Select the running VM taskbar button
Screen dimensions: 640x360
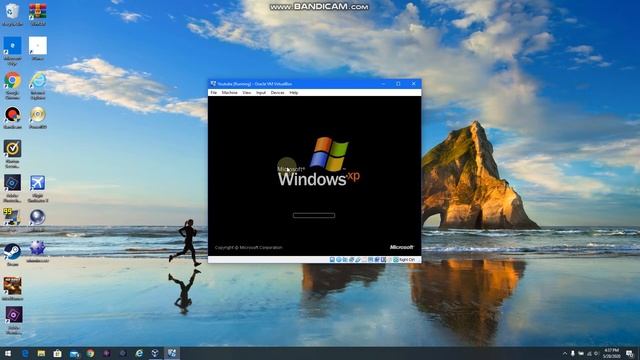pyautogui.click(x=172, y=353)
